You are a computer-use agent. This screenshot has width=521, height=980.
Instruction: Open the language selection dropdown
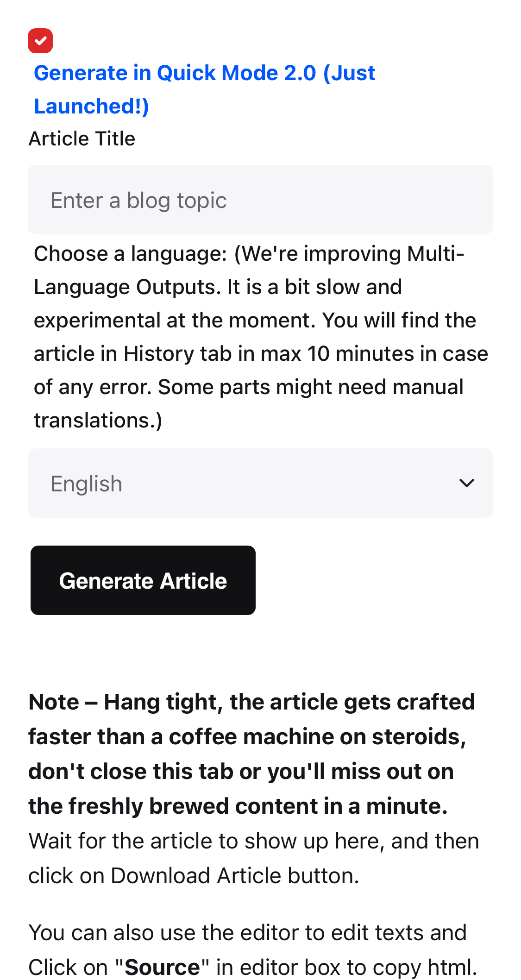[260, 483]
